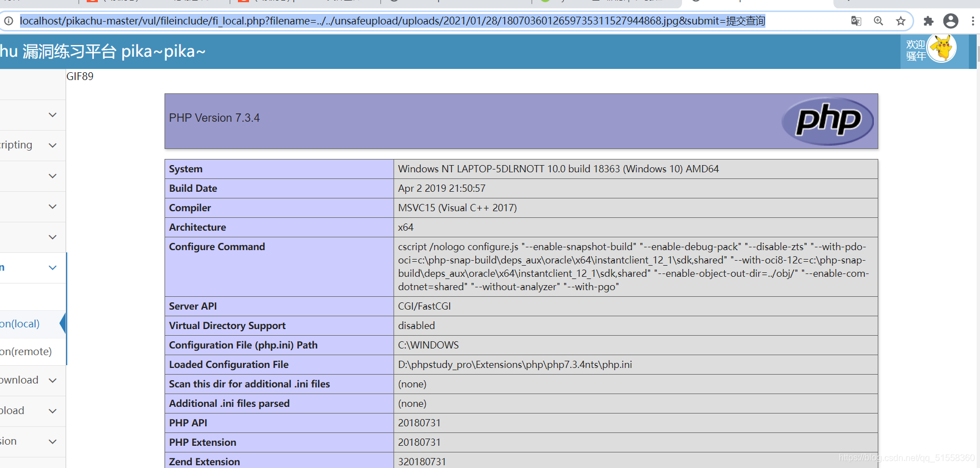This screenshot has width=980, height=468.
Task: Click the Virtual Directory Support label
Action: pyautogui.click(x=227, y=326)
